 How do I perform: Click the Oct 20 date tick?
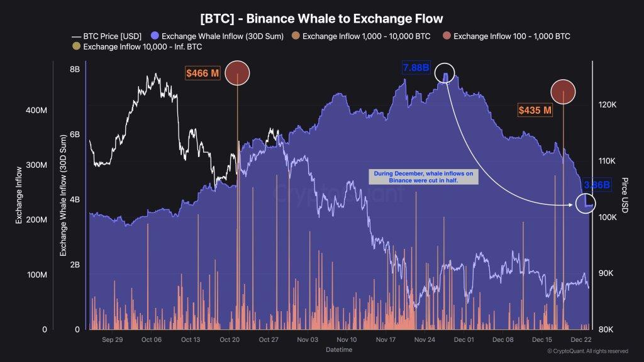pos(230,339)
